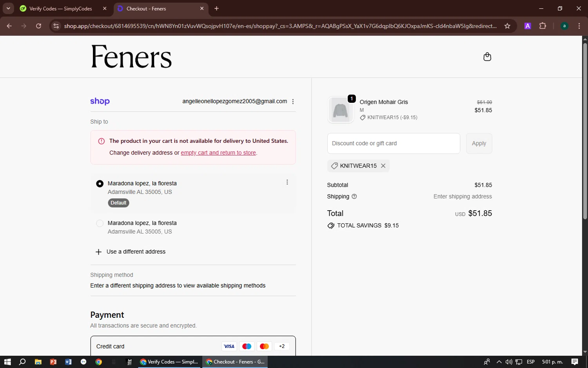Open the Chrome taskbar shortcut
This screenshot has height=368, width=588.
pos(99,362)
